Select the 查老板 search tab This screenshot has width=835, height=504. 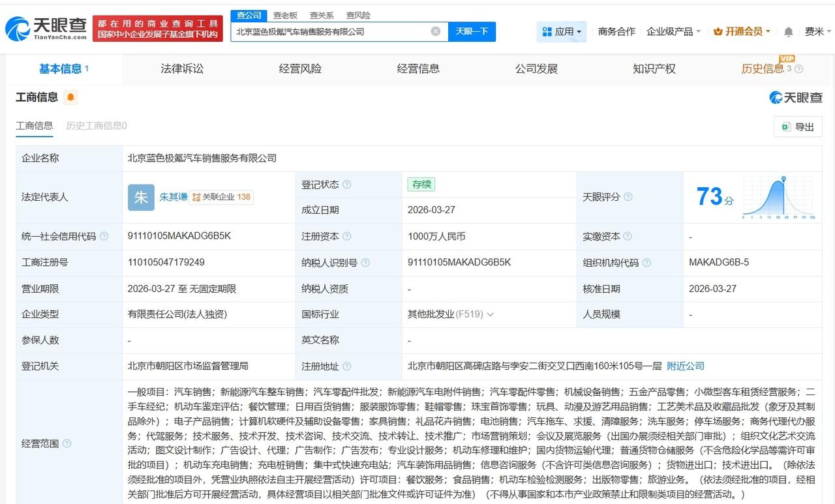tap(286, 14)
